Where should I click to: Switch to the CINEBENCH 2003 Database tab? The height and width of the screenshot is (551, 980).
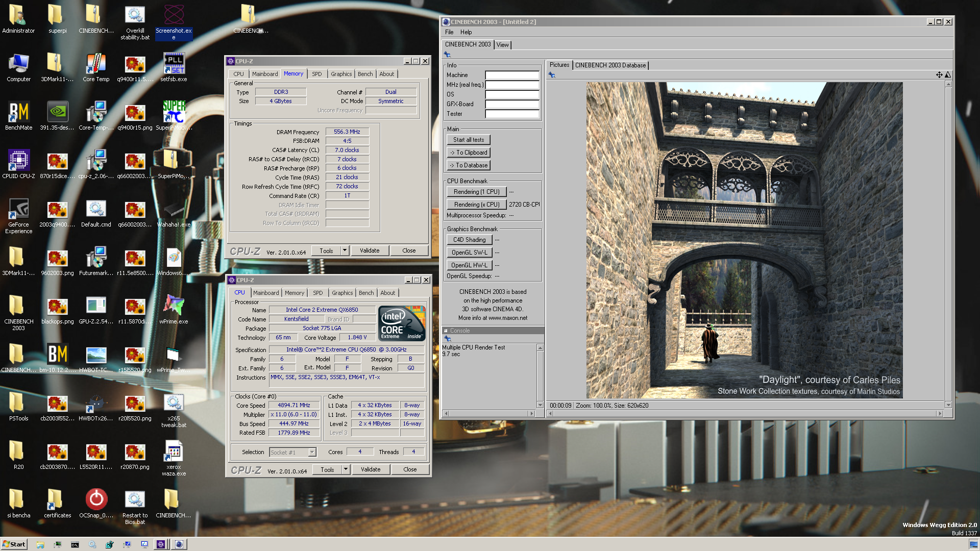point(610,65)
